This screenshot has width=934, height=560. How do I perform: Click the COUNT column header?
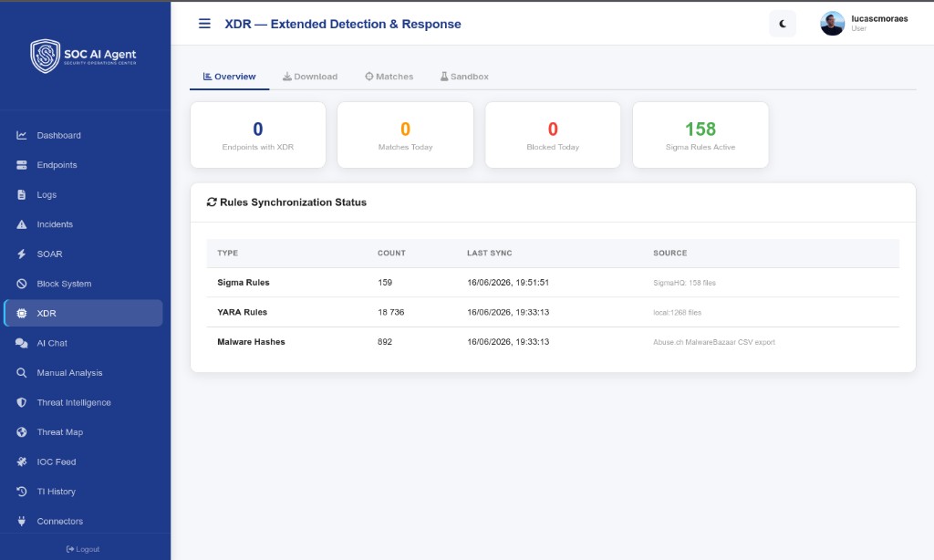tap(391, 254)
